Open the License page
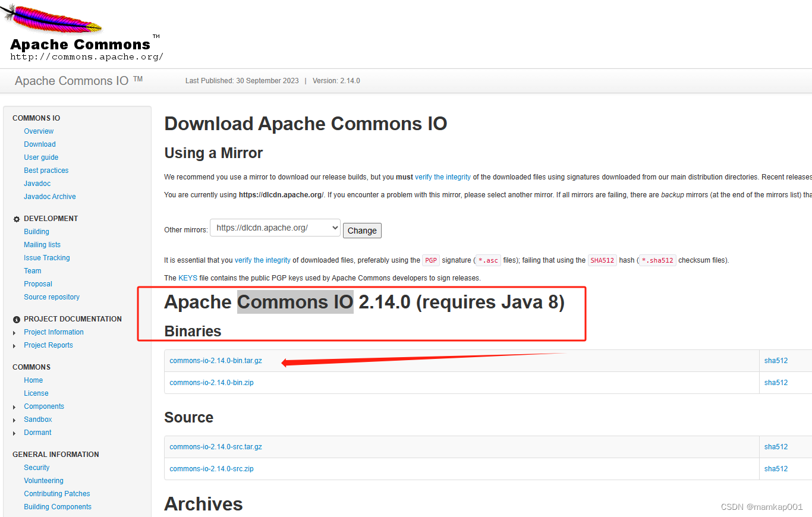812x517 pixels. click(x=36, y=393)
